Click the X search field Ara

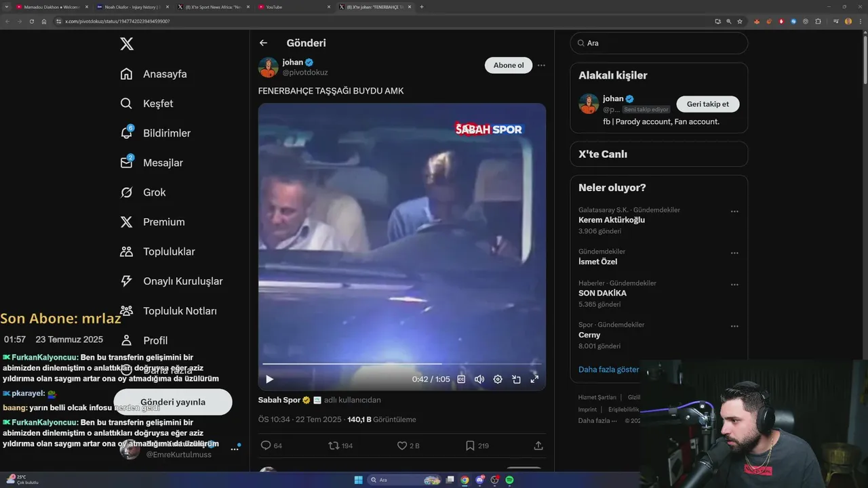pyautogui.click(x=659, y=43)
